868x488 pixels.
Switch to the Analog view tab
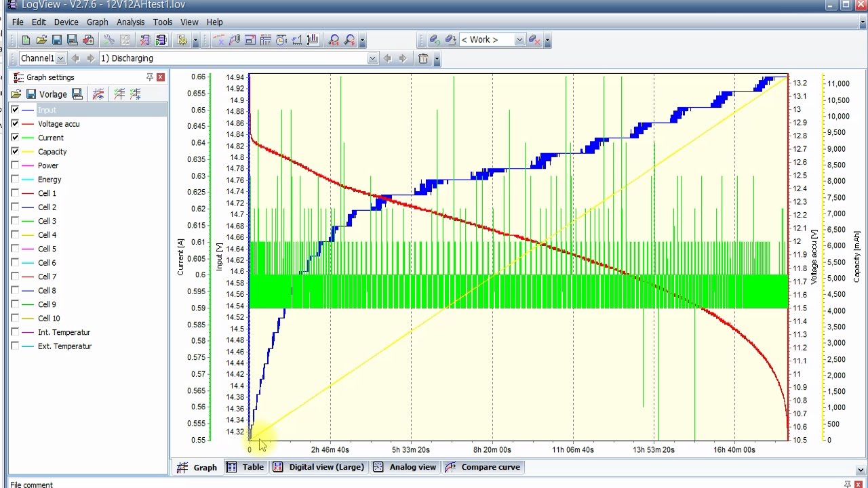pyautogui.click(x=405, y=467)
